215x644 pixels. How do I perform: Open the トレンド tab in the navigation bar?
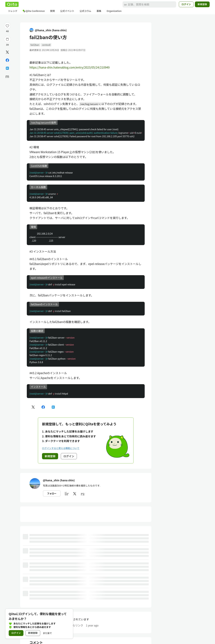tap(13, 11)
